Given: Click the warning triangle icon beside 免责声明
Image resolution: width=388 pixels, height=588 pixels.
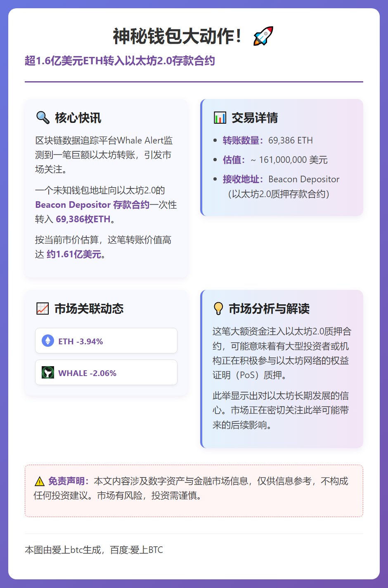Looking at the screenshot, I should (39, 481).
